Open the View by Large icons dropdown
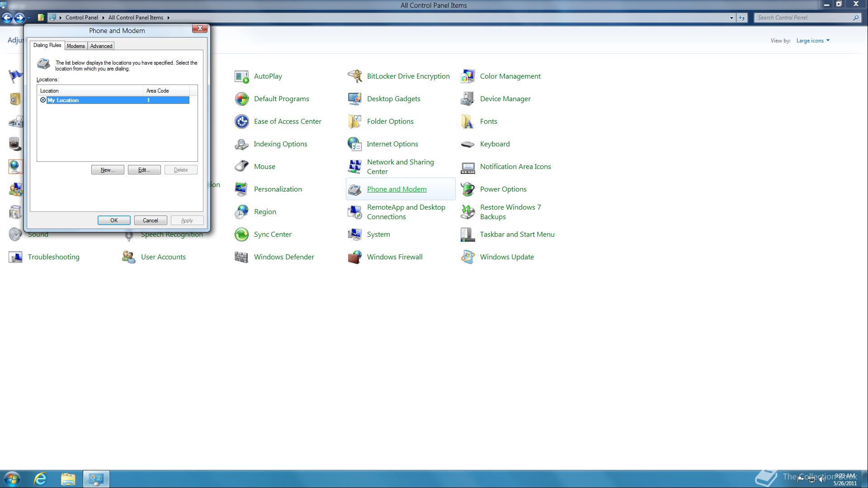 pyautogui.click(x=813, y=41)
